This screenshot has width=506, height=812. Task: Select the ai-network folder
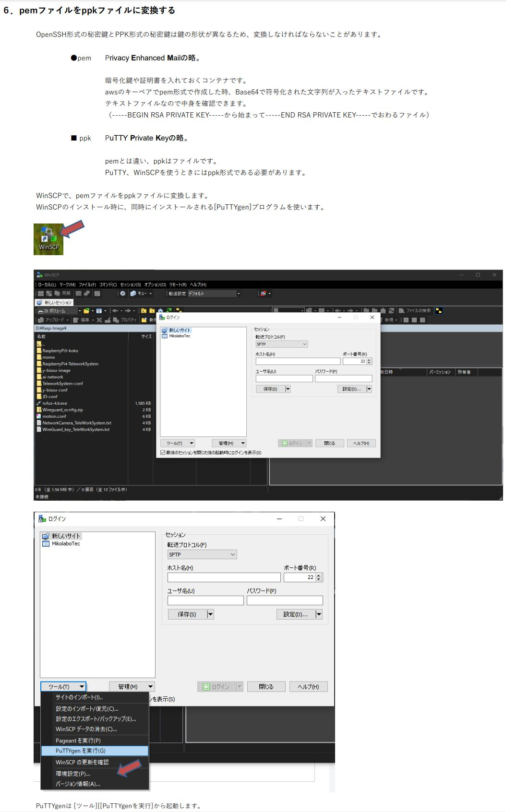tap(50, 377)
